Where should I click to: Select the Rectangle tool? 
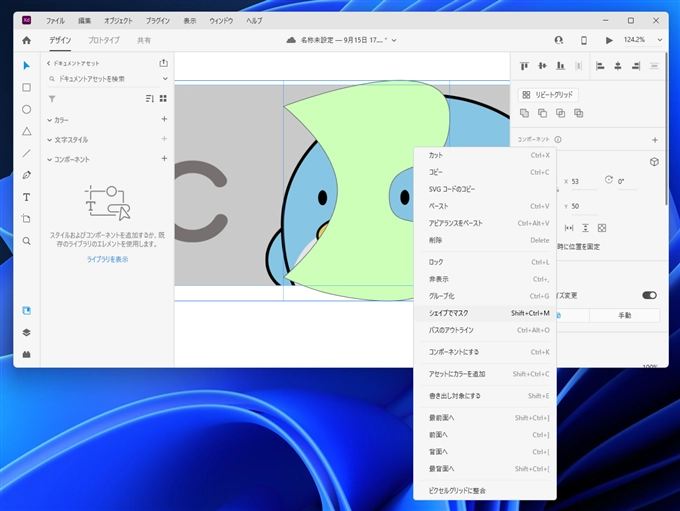26,87
